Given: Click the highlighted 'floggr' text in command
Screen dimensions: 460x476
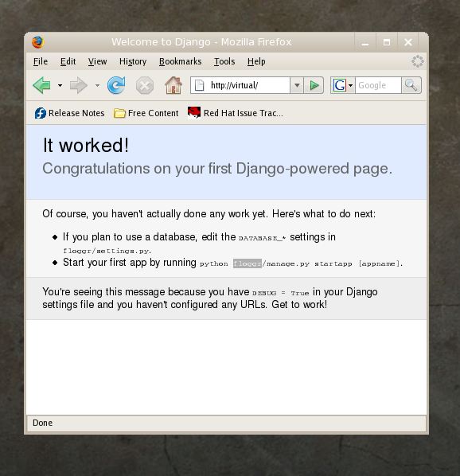Looking at the screenshot, I should [x=248, y=263].
